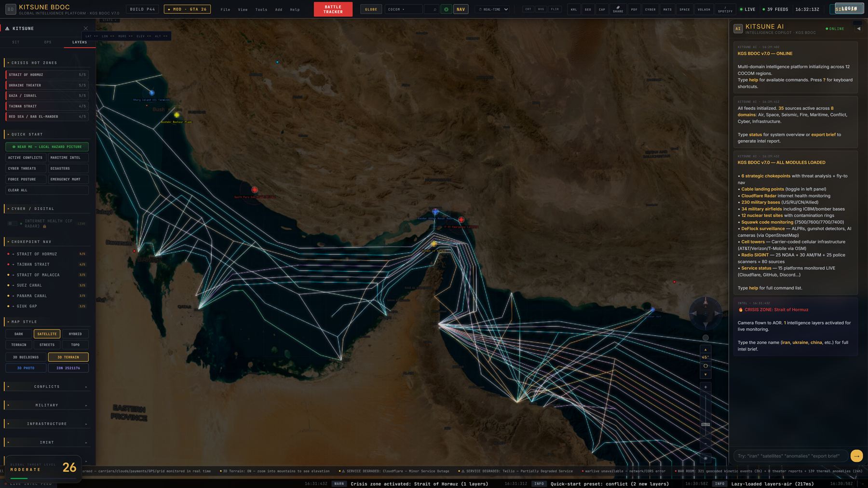Close the Kitsune left panel

click(x=86, y=28)
